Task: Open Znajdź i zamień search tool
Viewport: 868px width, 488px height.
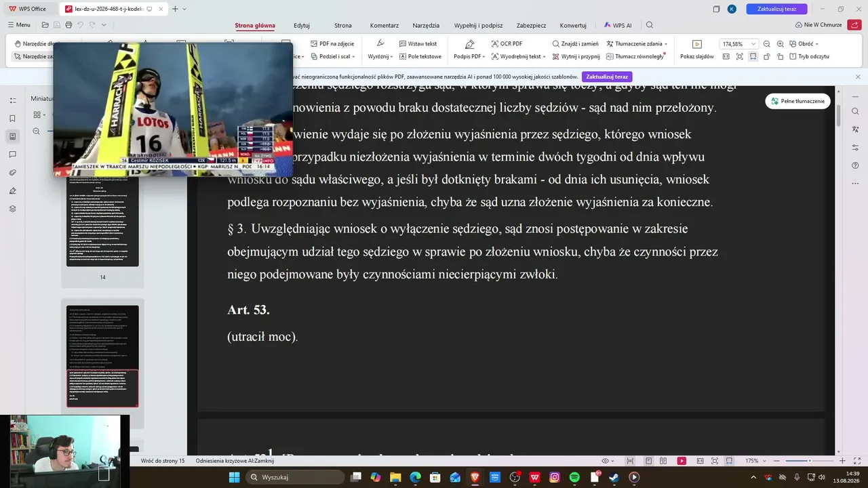Action: pos(576,44)
